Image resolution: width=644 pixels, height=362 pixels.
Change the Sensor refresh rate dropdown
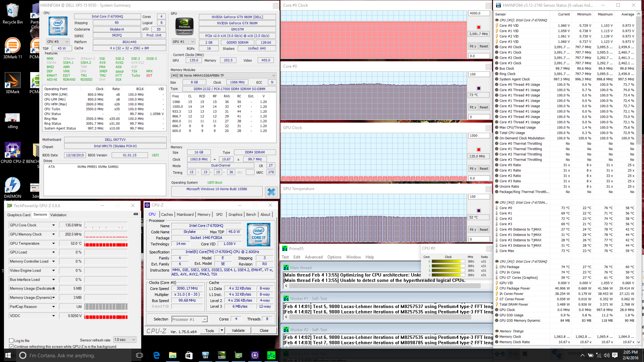(125, 340)
